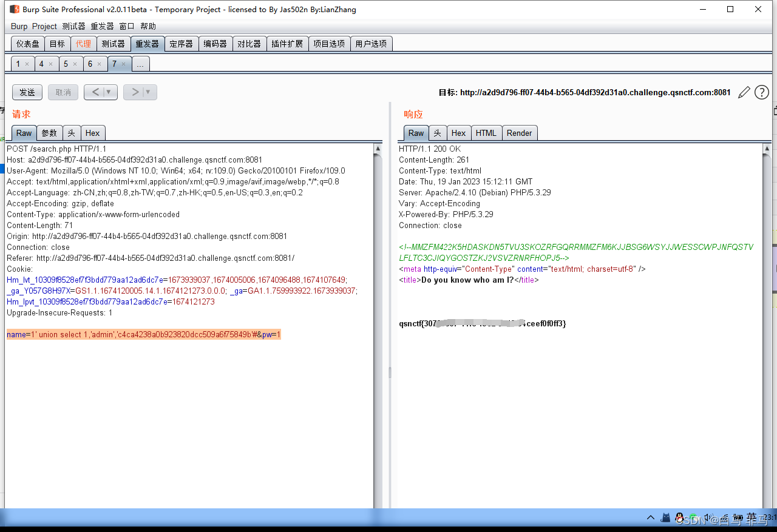Select repeater tab 5
Image resolution: width=777 pixels, height=532 pixels.
coord(66,64)
